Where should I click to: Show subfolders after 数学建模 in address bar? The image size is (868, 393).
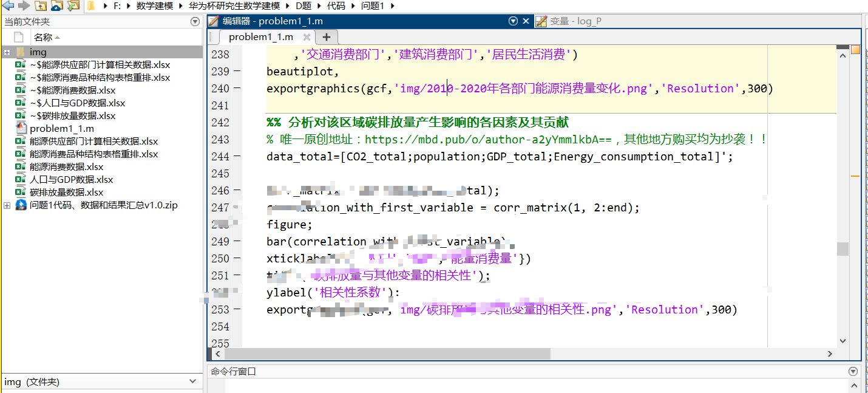tap(180, 5)
